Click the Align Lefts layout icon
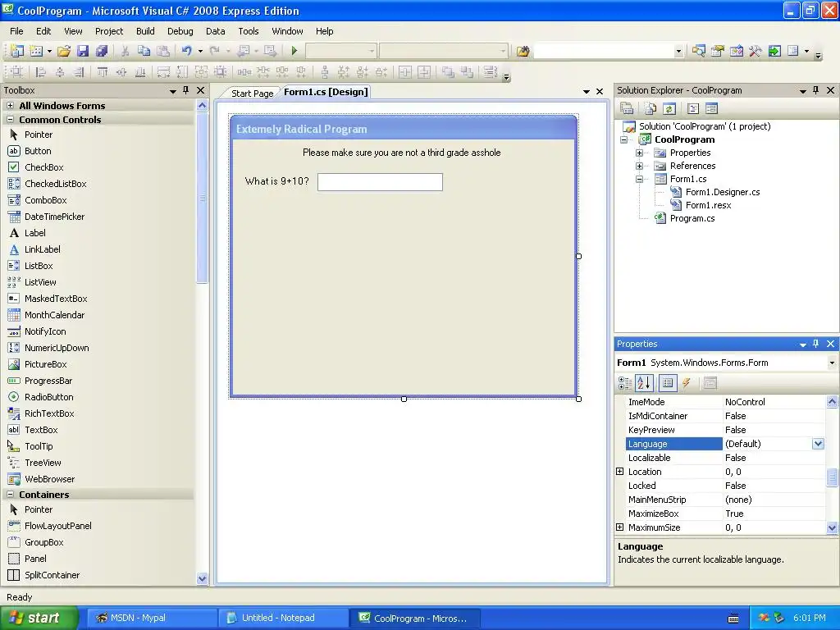Image resolution: width=840 pixels, height=630 pixels. tap(40, 72)
